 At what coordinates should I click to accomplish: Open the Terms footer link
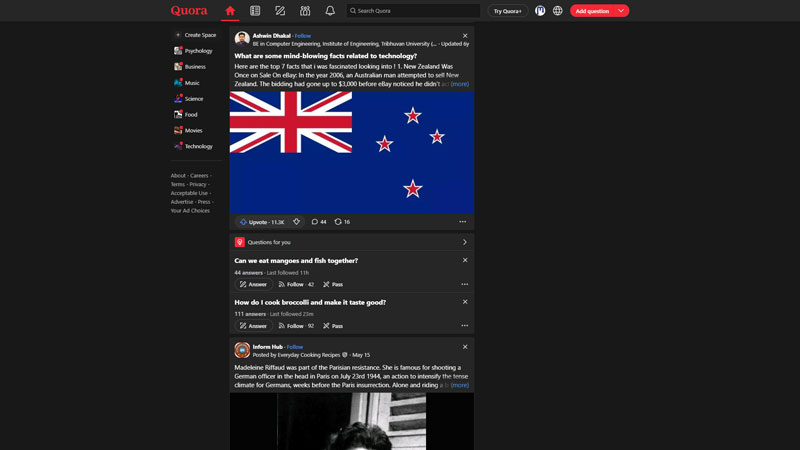coord(178,184)
